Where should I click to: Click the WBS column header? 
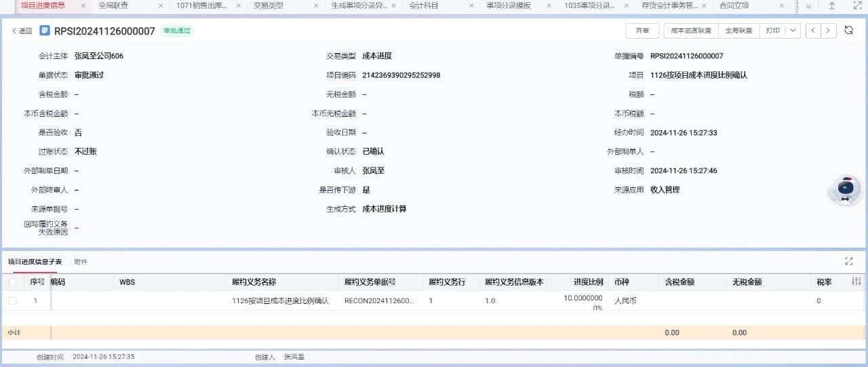point(127,282)
